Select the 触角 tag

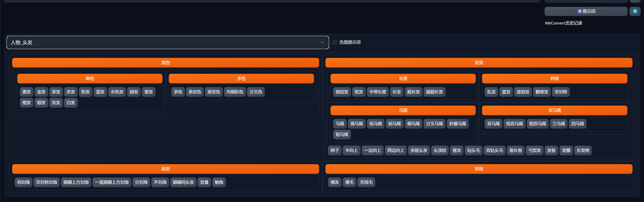(219, 182)
